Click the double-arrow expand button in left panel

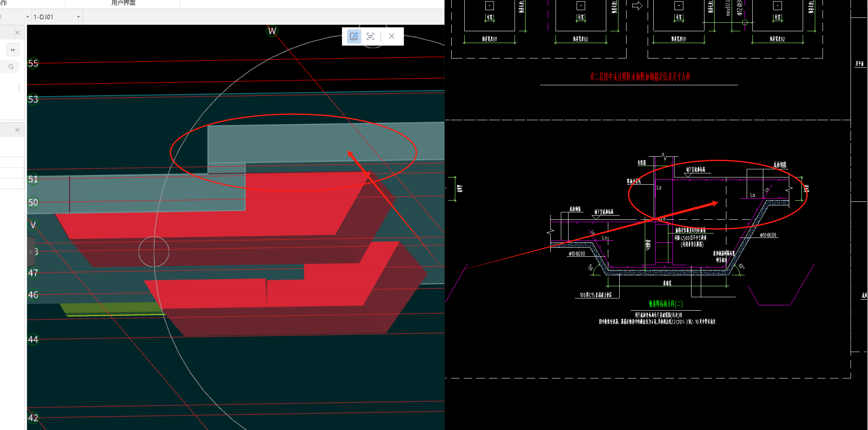[x=13, y=50]
